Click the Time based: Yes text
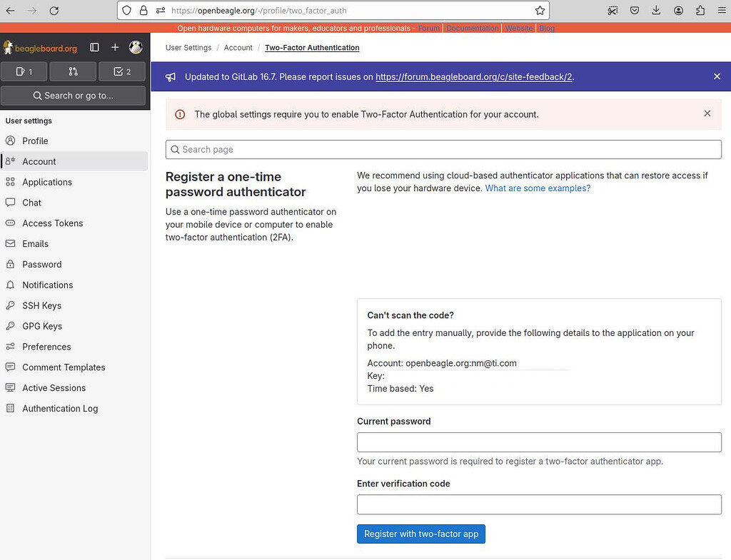 tap(400, 389)
